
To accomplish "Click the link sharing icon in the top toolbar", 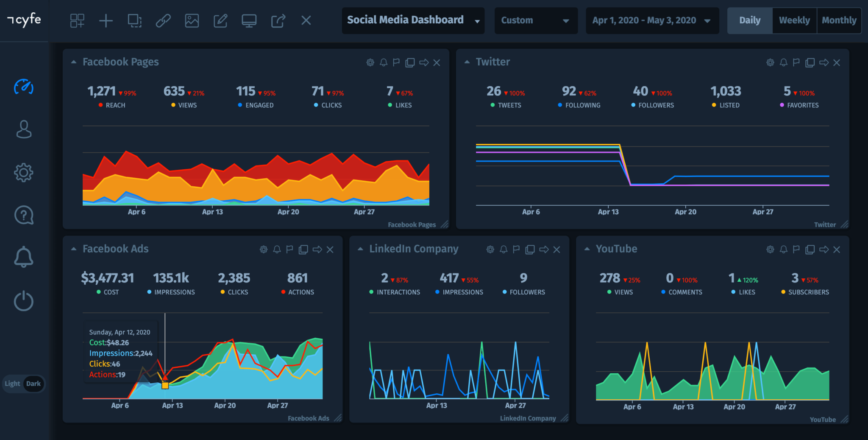I will (x=163, y=20).
